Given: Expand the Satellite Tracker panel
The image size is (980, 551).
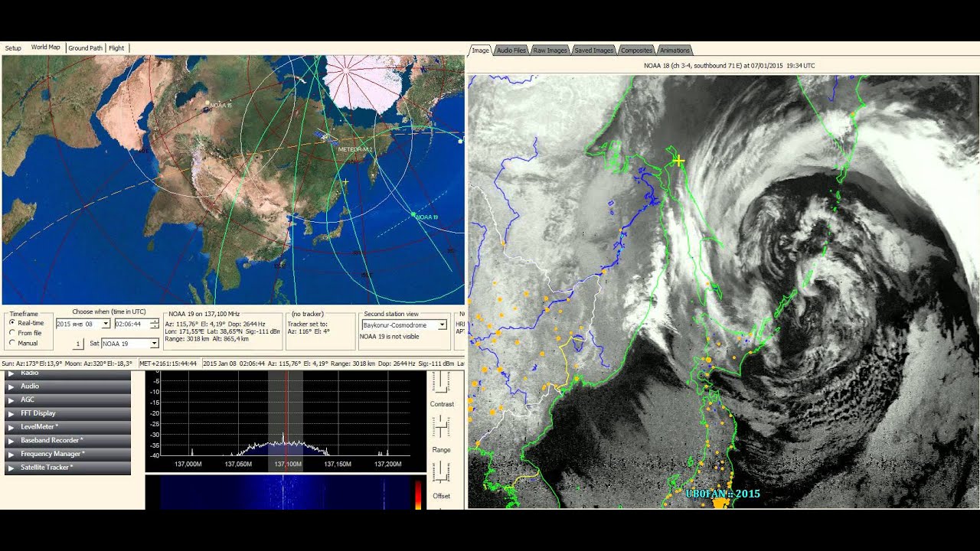Looking at the screenshot, I should coord(67,467).
